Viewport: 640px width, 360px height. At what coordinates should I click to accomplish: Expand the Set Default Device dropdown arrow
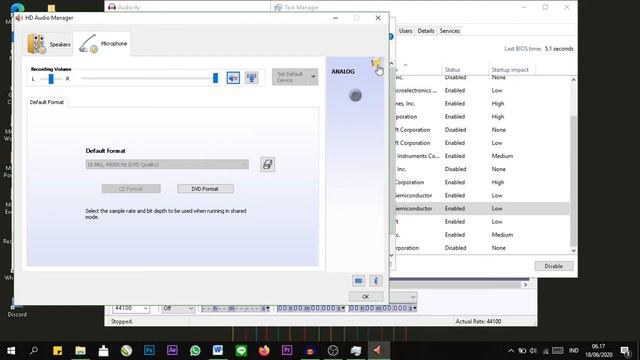tap(313, 77)
